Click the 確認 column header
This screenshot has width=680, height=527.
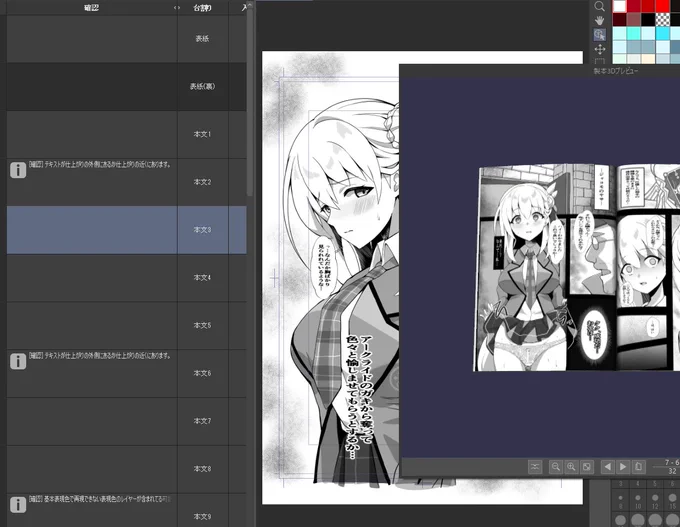91,8
